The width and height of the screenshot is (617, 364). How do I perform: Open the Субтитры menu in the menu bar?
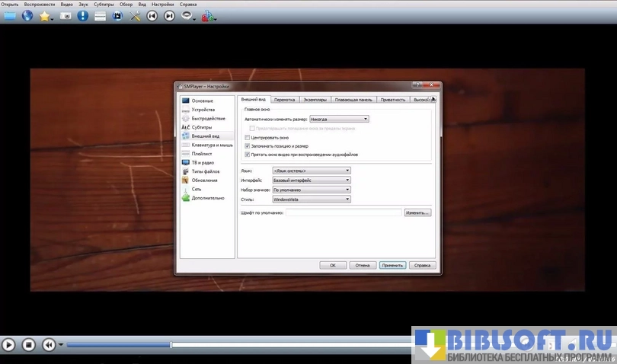(104, 4)
